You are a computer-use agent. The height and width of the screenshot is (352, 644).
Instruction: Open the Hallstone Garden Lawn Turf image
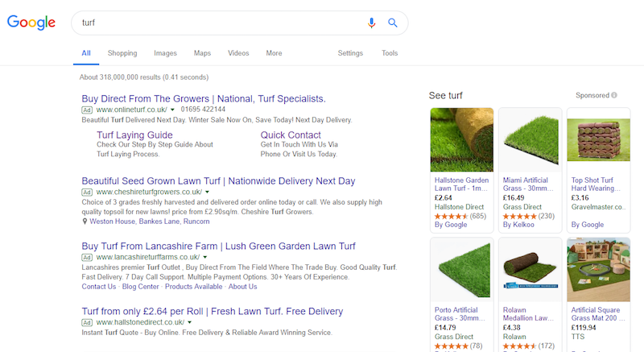[462, 139]
